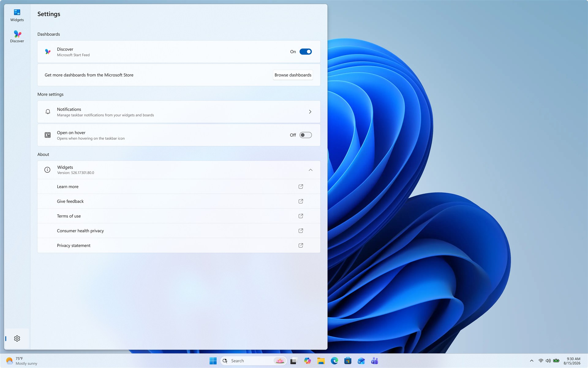Open Learn more external link icon
Screen dimensions: 588x368
[x=301, y=186]
